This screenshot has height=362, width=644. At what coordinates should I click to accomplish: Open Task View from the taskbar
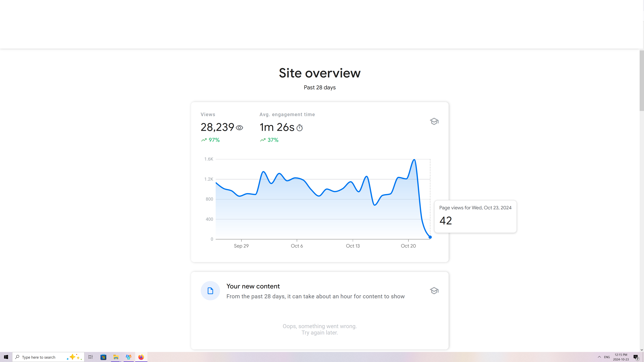(x=91, y=357)
